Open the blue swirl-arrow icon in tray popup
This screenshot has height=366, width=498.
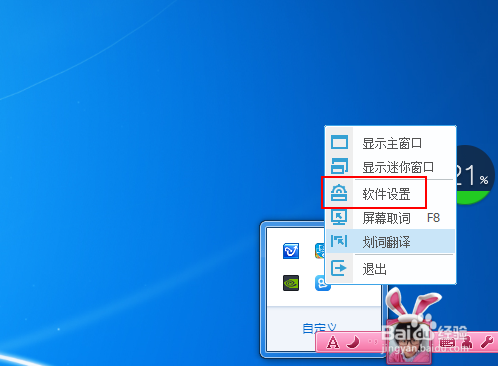click(x=291, y=251)
